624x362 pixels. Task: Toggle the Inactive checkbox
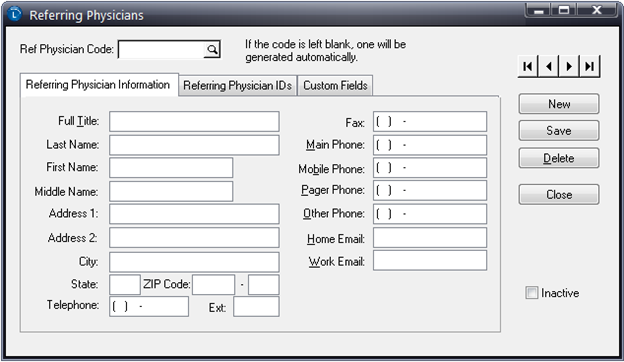(532, 293)
